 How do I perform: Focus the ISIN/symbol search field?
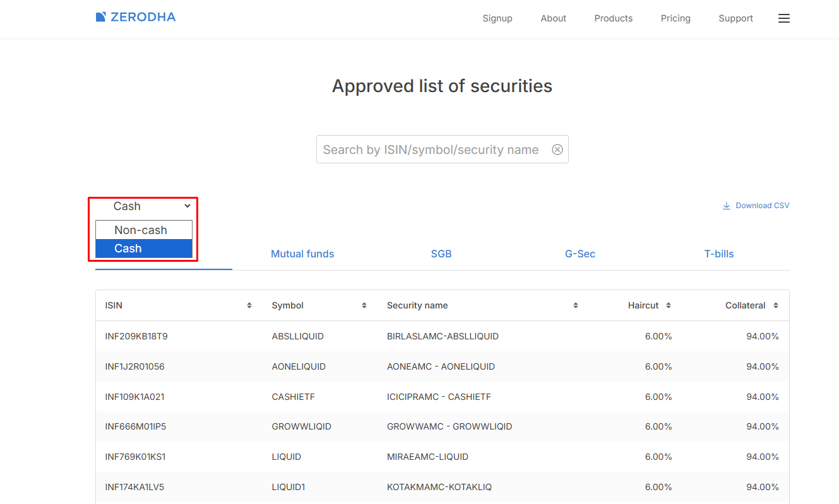(x=431, y=149)
